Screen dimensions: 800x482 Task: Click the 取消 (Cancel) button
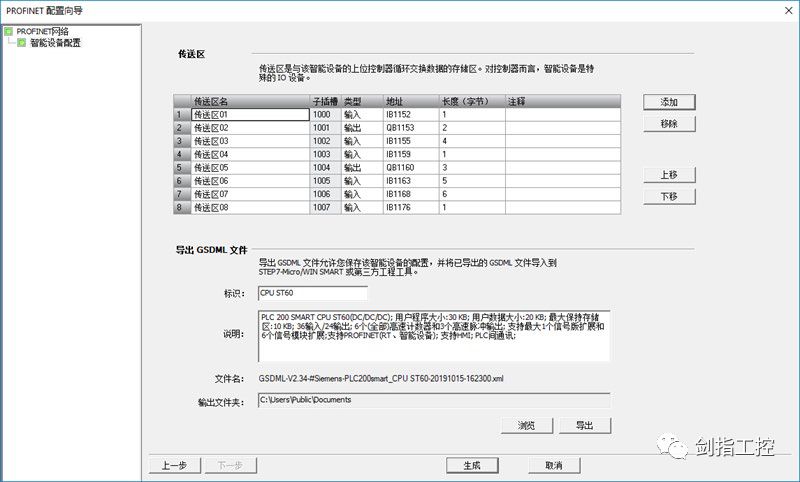click(554, 465)
